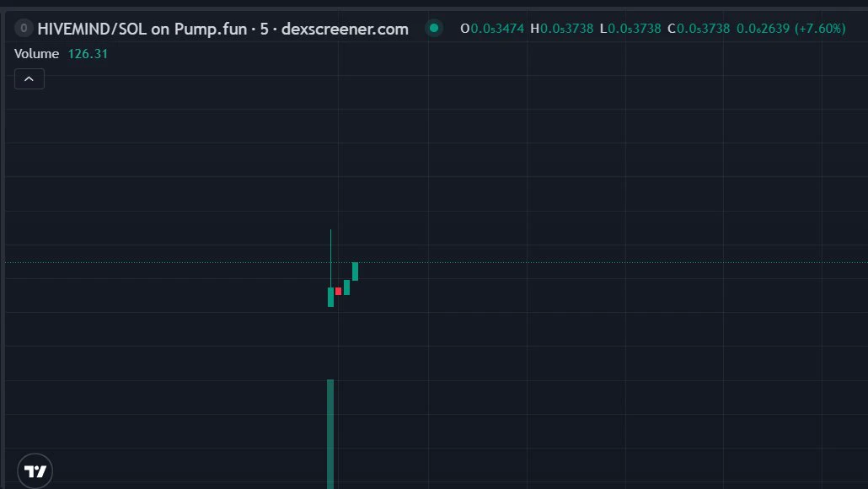
Task: Click the green market status dot
Action: (434, 28)
